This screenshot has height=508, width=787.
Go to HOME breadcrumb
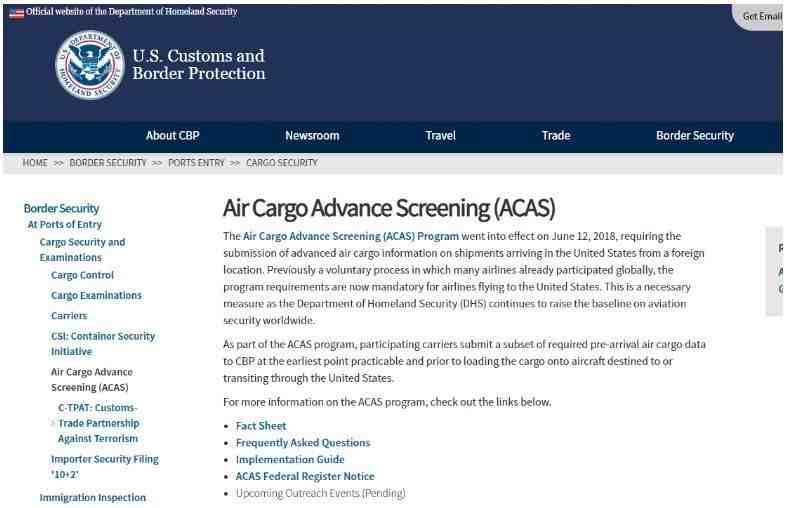pos(35,163)
